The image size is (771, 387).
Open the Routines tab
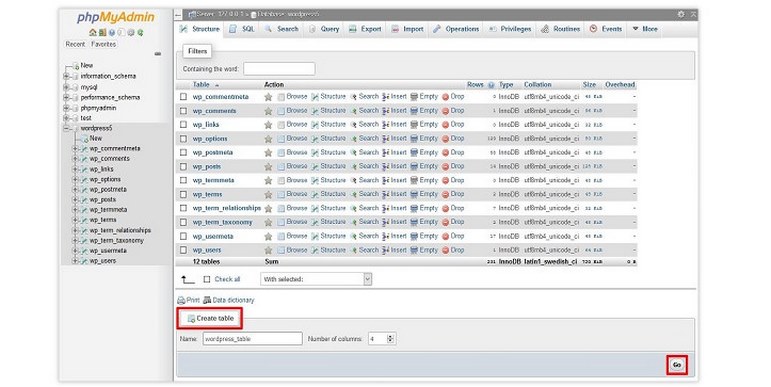[x=561, y=29]
